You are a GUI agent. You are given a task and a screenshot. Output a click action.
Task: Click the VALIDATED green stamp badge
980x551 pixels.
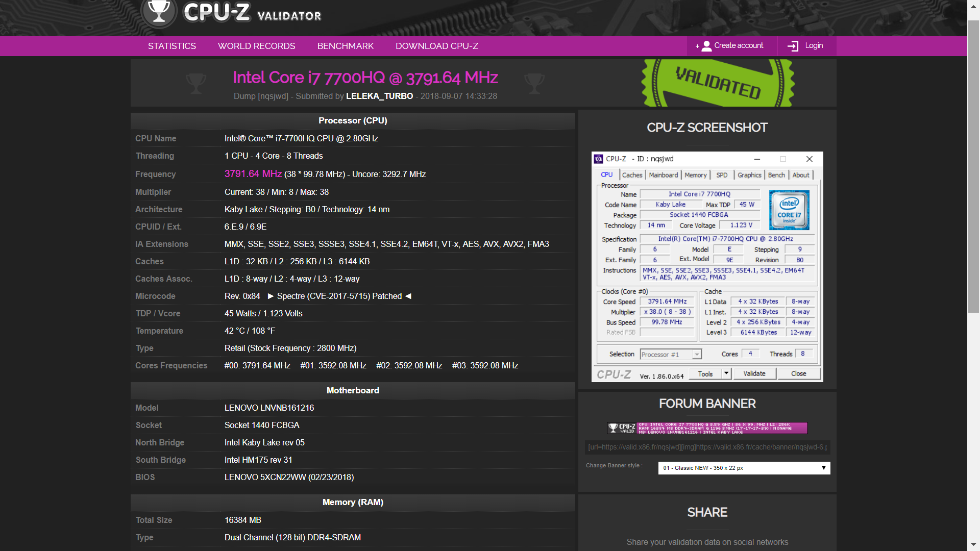coord(718,83)
